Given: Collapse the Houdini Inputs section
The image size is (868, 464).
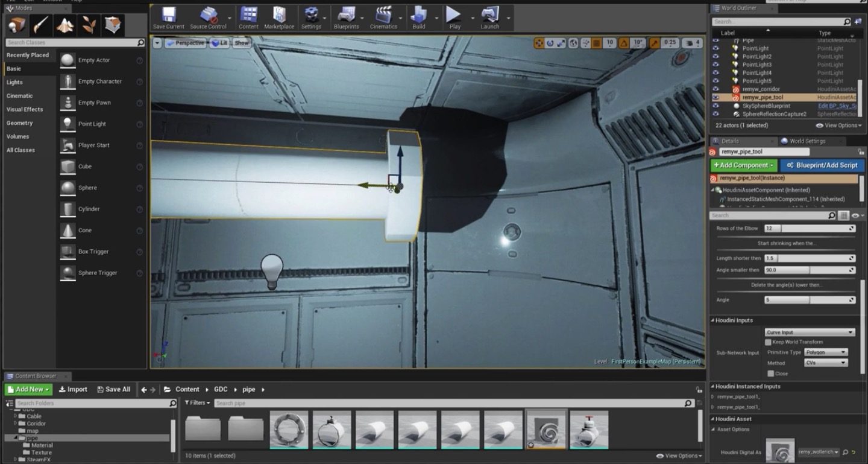Looking at the screenshot, I should click(x=712, y=320).
